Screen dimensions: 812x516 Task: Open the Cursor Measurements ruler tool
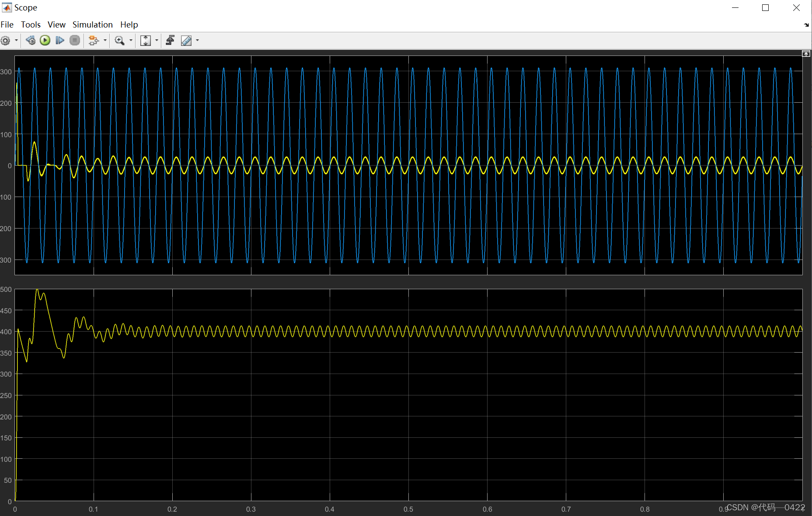(186, 41)
